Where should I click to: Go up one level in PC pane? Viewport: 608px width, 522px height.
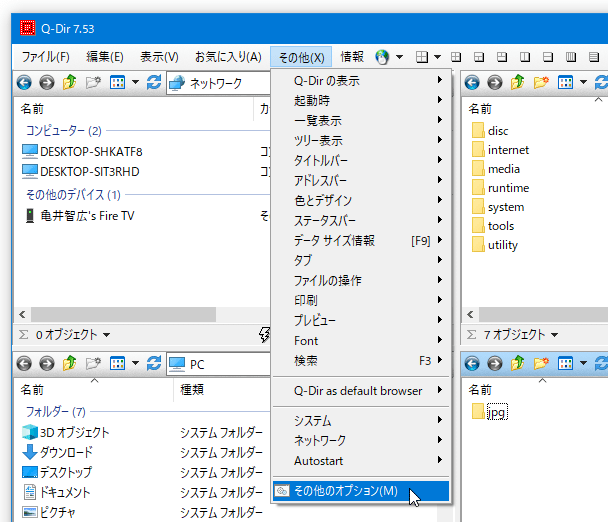coord(70,363)
